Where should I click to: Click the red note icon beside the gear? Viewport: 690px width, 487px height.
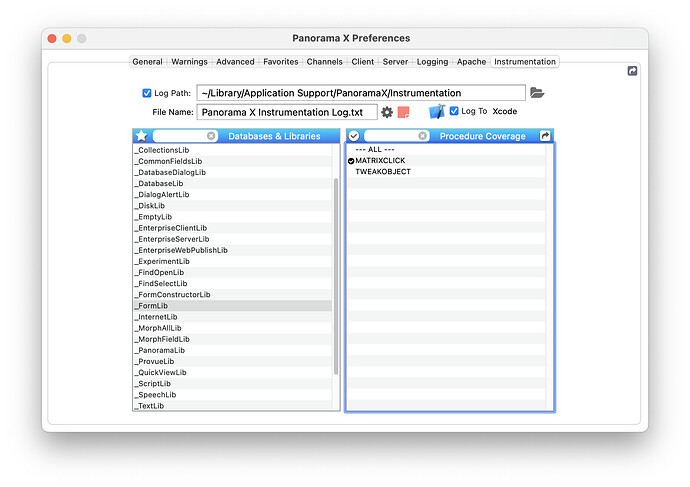[403, 112]
